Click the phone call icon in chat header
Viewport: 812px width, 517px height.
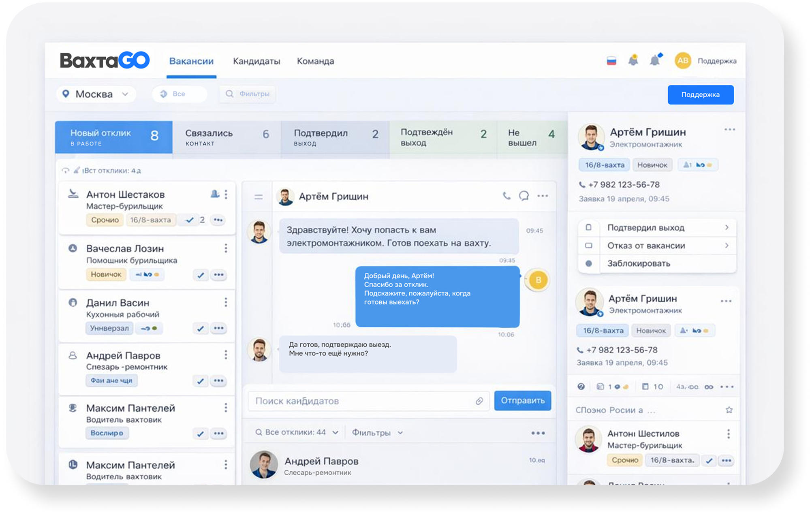click(x=507, y=196)
